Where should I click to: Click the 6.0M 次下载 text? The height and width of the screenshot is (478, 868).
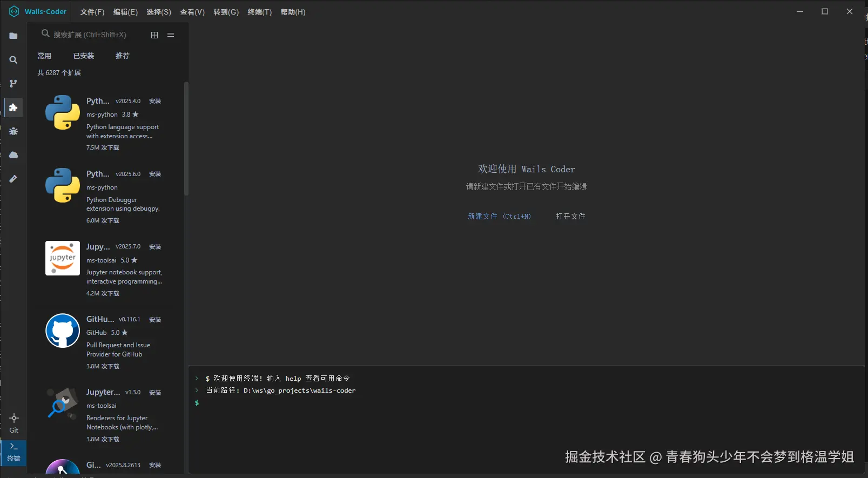(103, 220)
